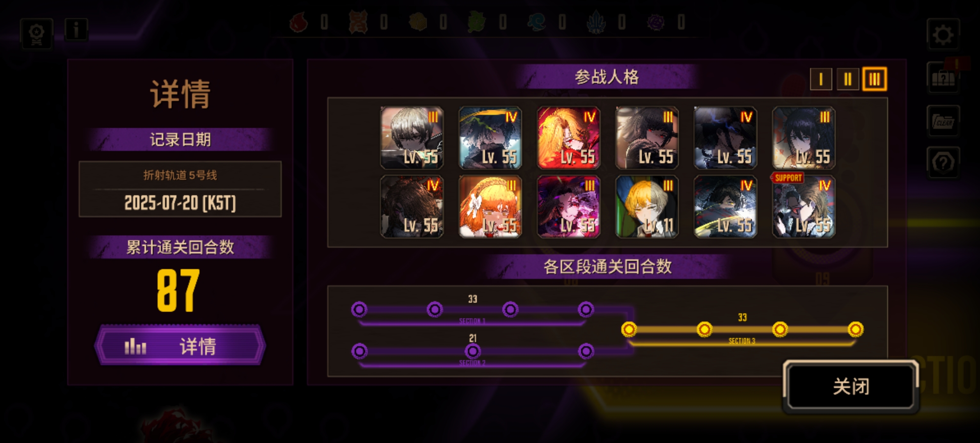Open the CLEAR folder icon
The image size is (980, 443).
tap(943, 121)
